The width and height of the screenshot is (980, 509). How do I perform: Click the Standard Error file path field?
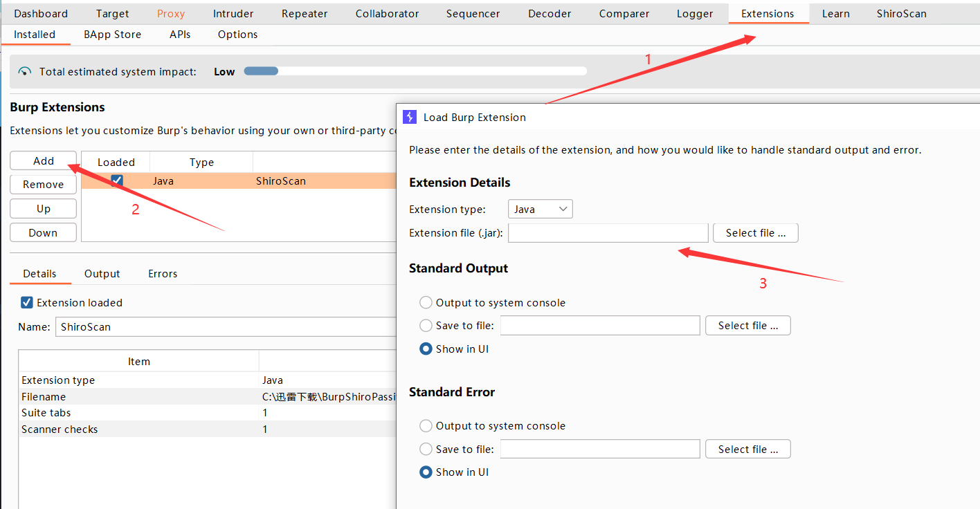pyautogui.click(x=600, y=449)
